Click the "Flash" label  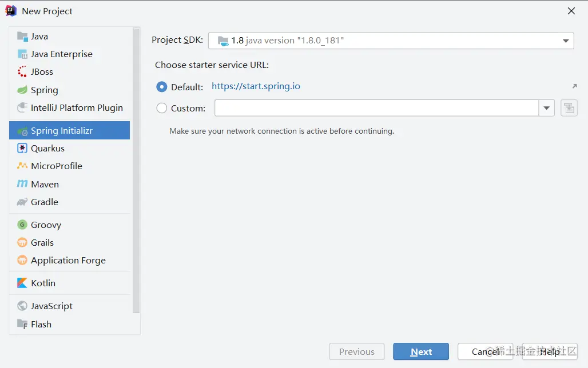[x=41, y=324]
